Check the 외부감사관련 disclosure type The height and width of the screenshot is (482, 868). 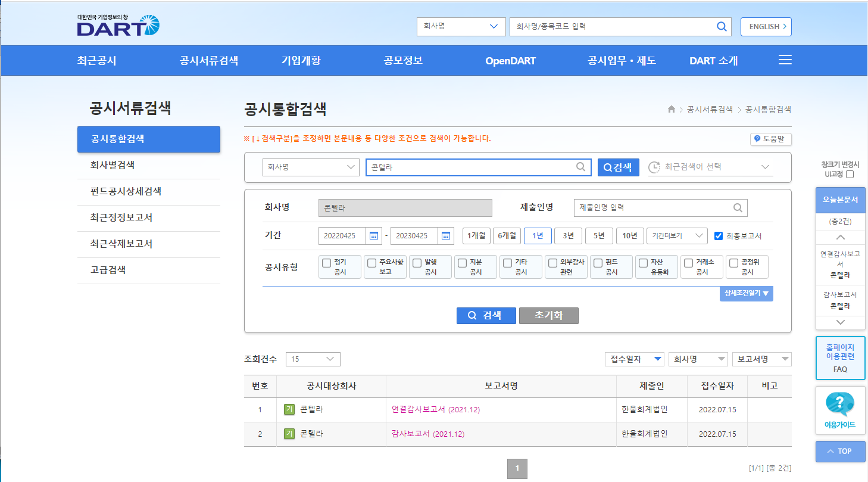click(x=552, y=263)
